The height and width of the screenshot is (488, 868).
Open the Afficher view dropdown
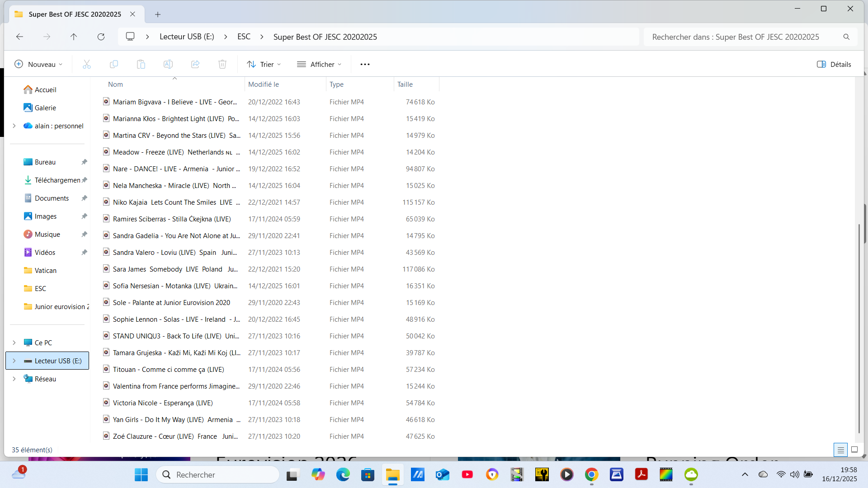pyautogui.click(x=319, y=64)
